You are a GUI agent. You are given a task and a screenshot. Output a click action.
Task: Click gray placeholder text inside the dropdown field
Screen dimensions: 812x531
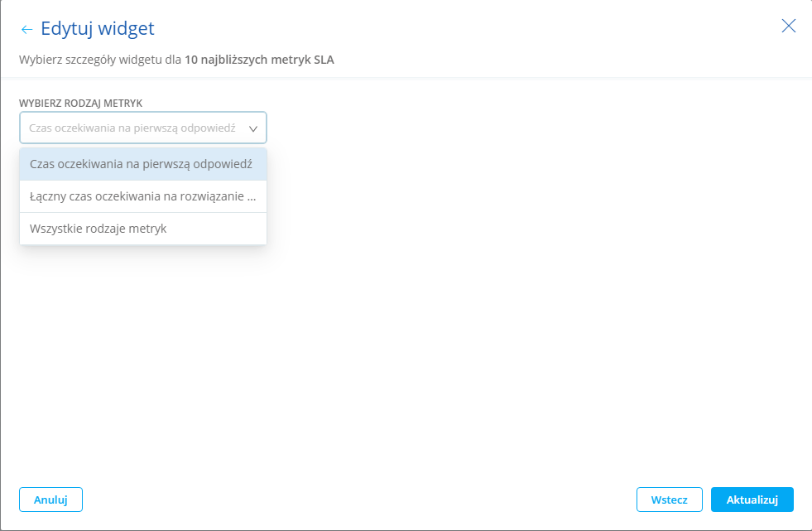[x=132, y=128]
